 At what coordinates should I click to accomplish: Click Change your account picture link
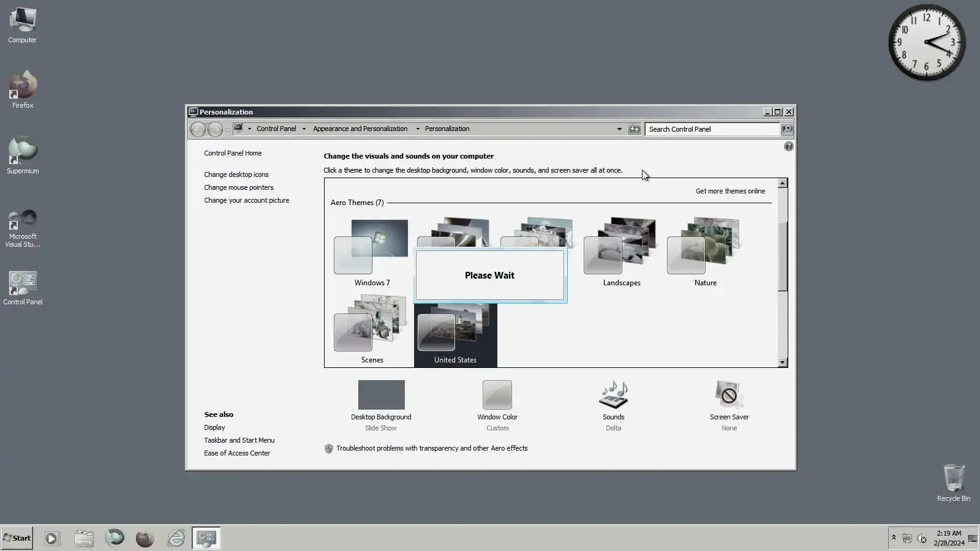(x=247, y=200)
